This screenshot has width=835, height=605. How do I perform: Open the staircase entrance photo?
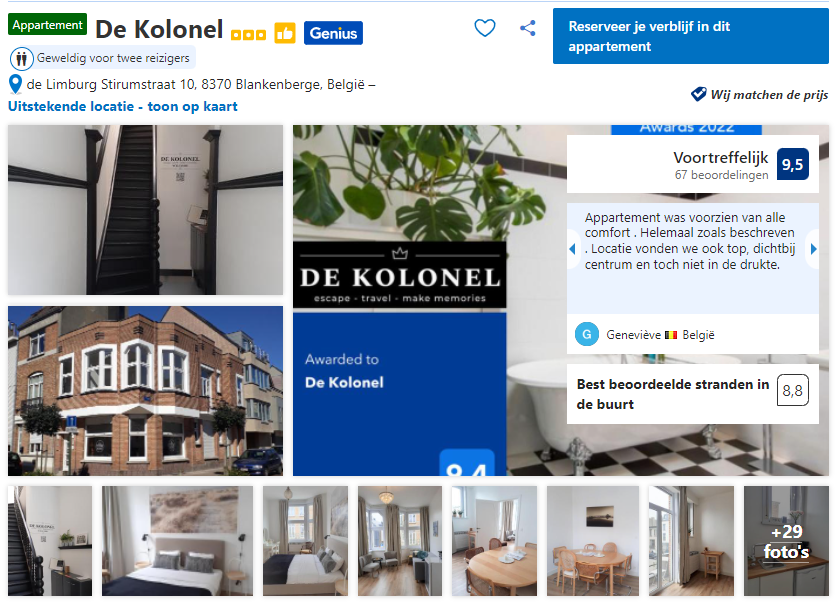point(145,210)
